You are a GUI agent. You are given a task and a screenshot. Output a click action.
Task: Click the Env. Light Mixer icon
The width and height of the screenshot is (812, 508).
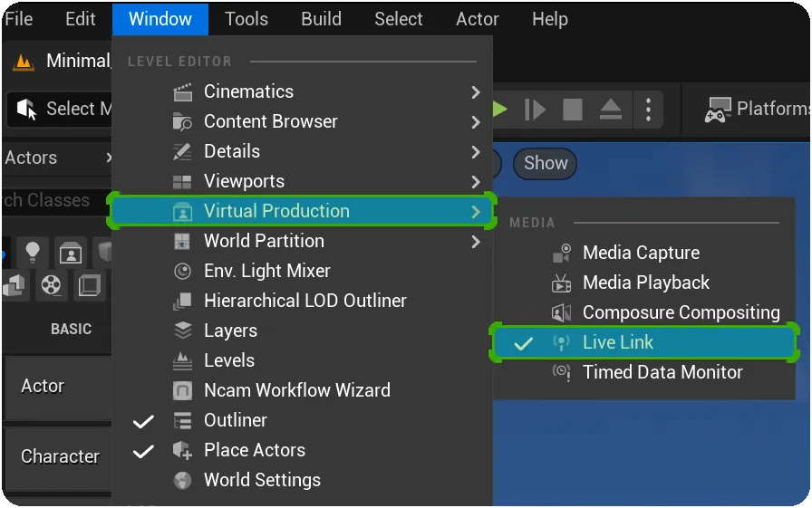182,271
